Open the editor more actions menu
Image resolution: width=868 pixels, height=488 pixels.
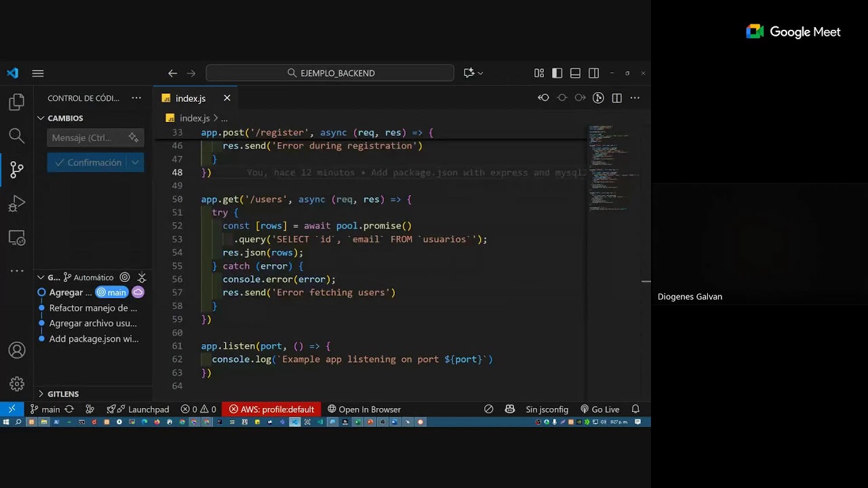point(635,98)
